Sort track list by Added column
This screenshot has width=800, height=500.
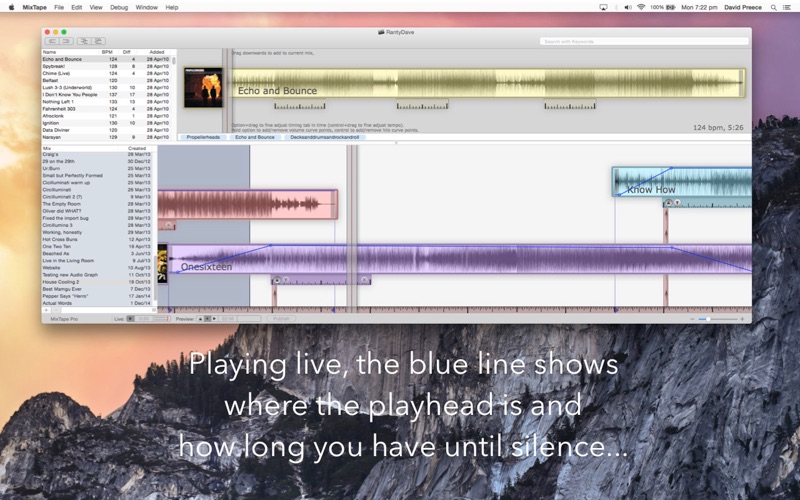[x=157, y=51]
